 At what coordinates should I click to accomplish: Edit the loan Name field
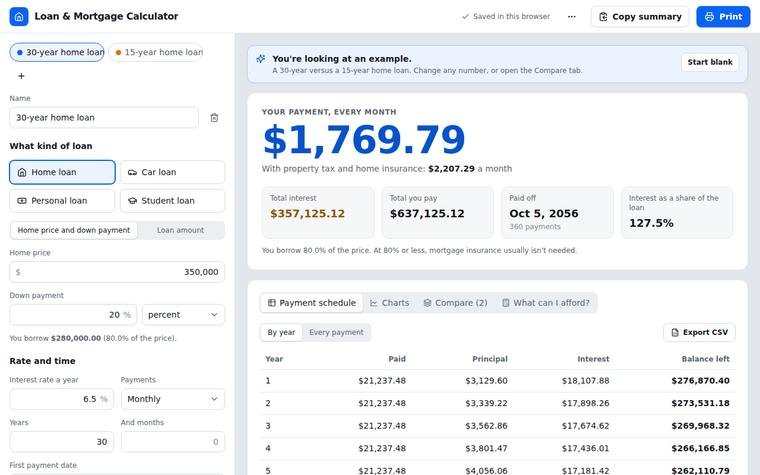click(104, 118)
